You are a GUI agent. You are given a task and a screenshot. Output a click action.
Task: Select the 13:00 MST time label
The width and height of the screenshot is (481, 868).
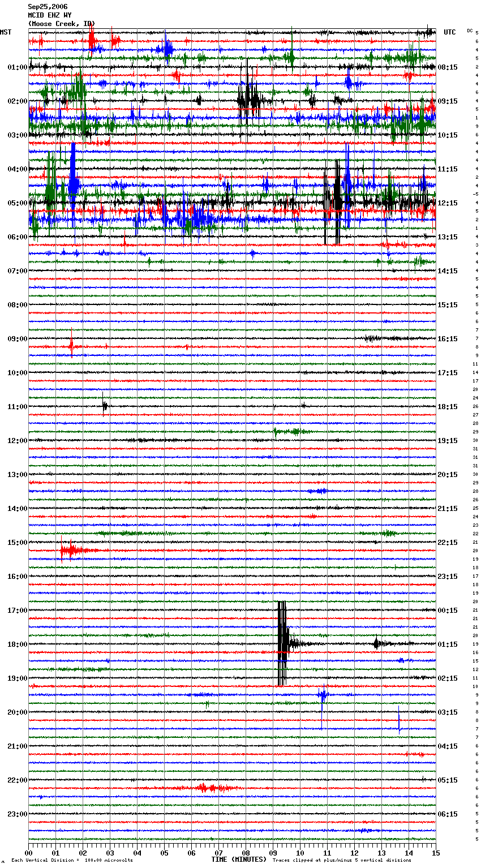coord(17,475)
